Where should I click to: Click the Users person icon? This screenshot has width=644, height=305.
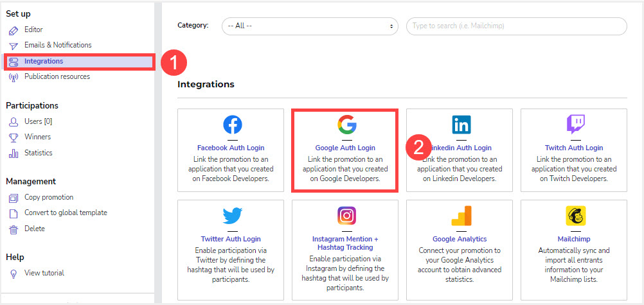(x=13, y=122)
